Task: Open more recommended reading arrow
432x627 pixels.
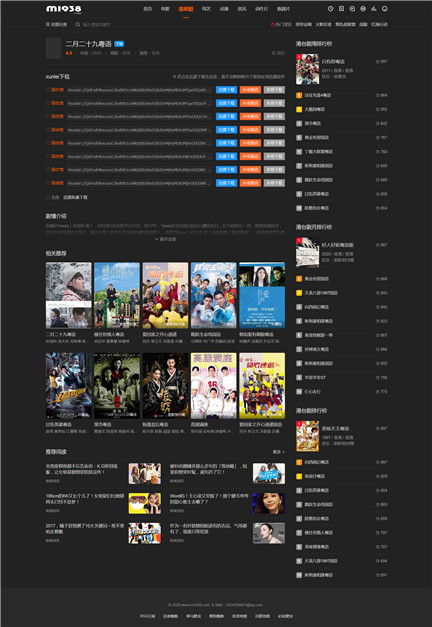Action: 283,452
